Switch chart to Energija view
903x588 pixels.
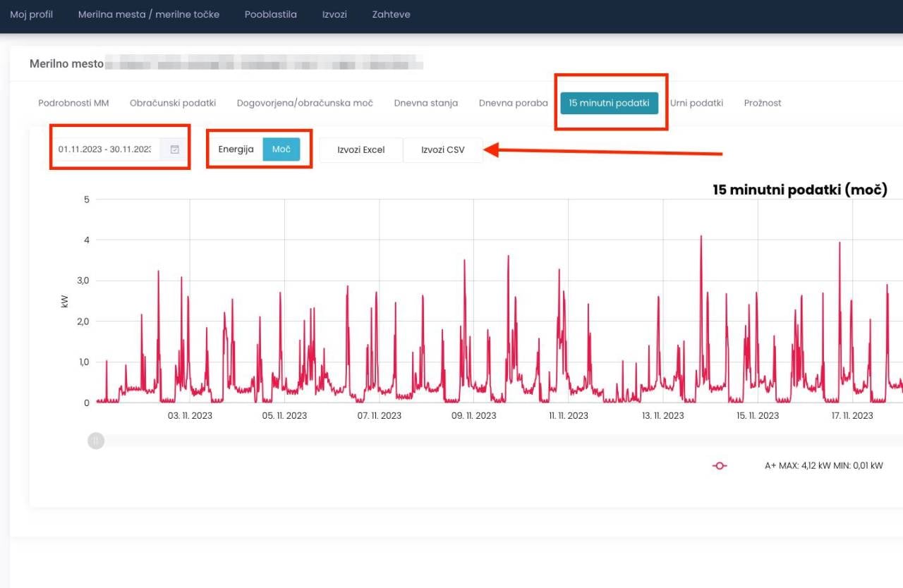click(236, 149)
